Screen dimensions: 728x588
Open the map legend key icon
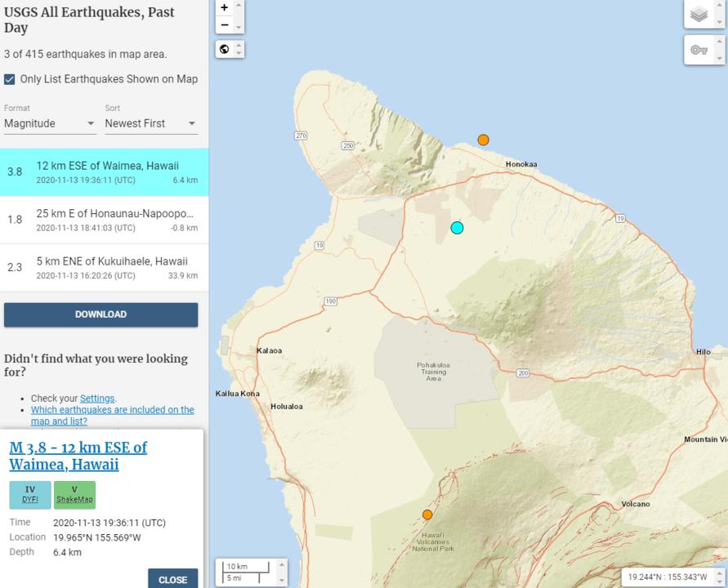[x=699, y=50]
